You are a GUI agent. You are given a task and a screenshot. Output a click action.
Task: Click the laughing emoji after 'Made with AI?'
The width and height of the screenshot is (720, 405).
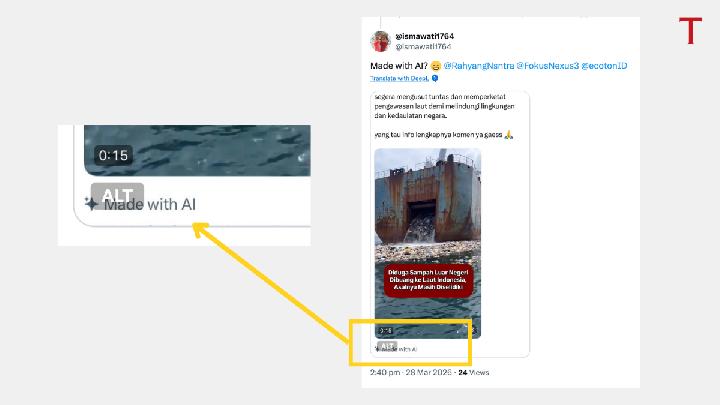click(x=435, y=66)
